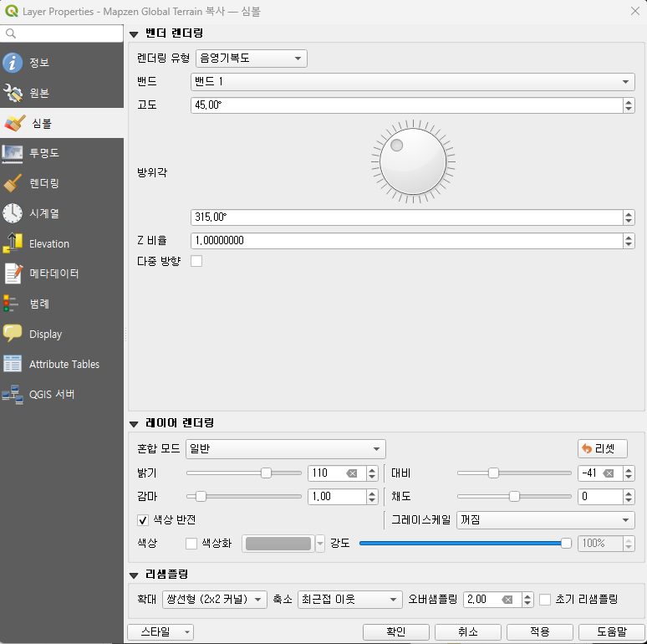Close the Layer Properties dialog
647x644 pixels.
pyautogui.click(x=635, y=11)
